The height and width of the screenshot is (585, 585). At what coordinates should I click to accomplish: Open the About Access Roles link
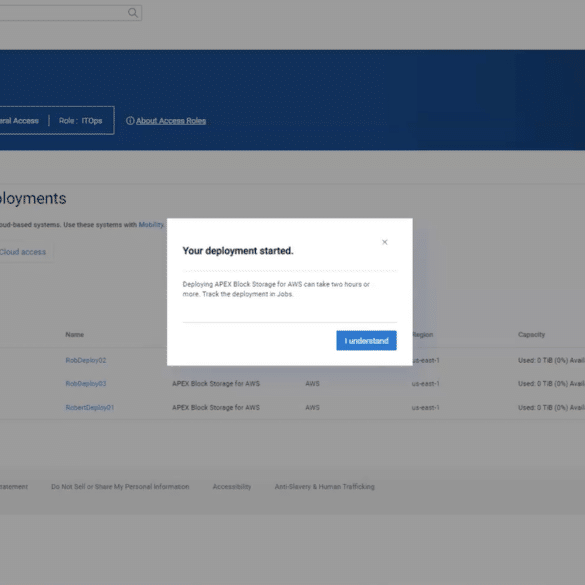pos(171,121)
